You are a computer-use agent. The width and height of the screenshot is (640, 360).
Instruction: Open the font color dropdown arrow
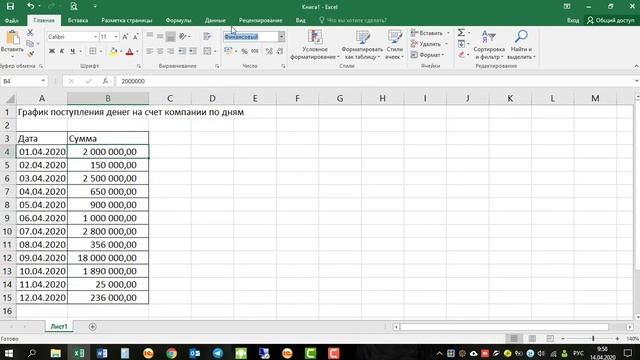coord(137,51)
